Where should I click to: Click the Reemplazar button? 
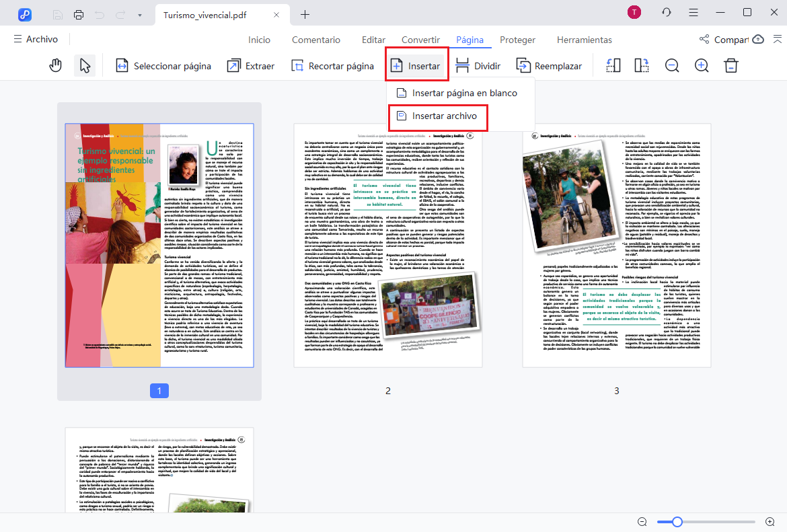(x=549, y=66)
